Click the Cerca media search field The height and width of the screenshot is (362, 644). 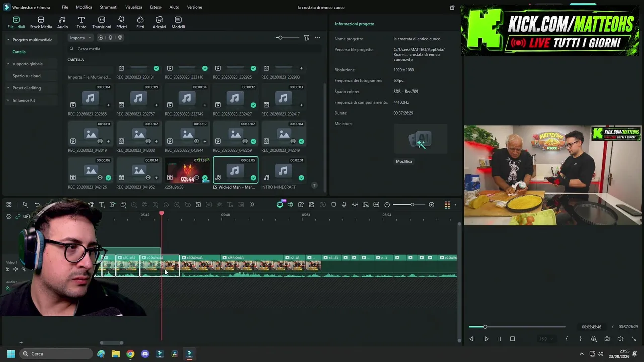(x=195, y=49)
